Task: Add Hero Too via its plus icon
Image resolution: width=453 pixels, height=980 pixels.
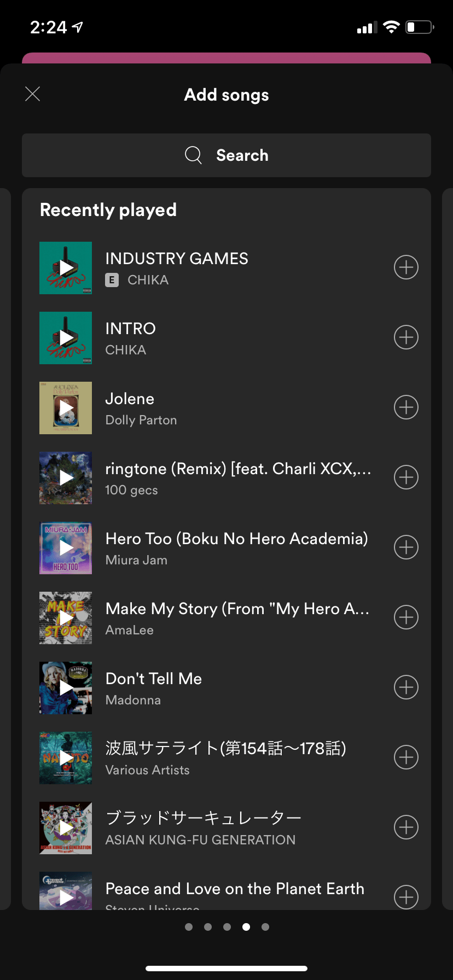Action: pos(406,547)
